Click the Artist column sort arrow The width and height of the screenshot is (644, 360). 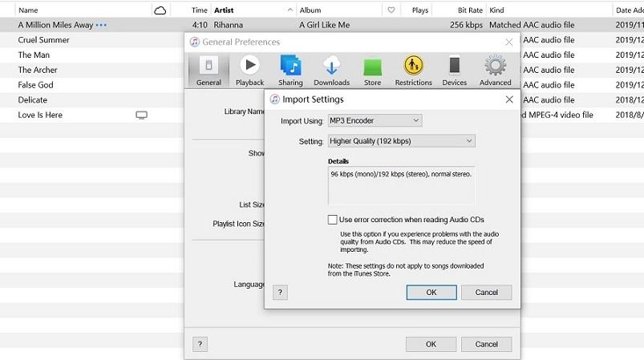[290, 10]
